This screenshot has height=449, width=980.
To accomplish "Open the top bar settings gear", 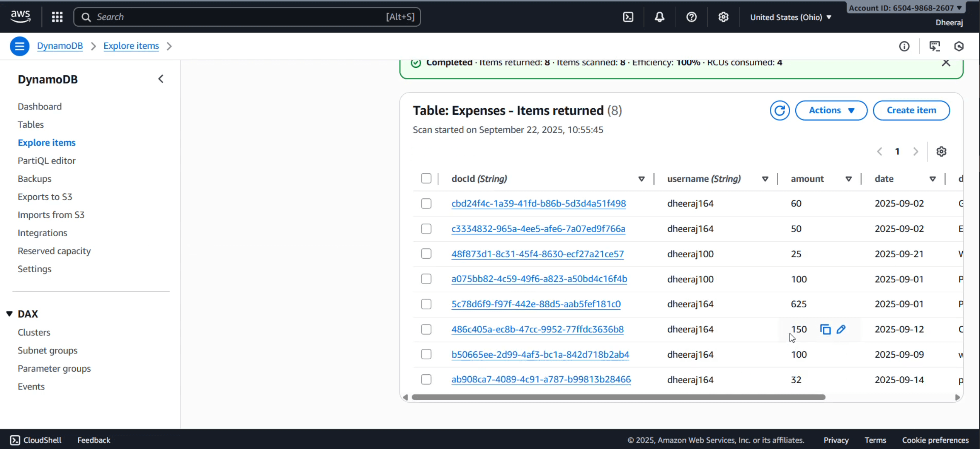I will click(x=723, y=17).
